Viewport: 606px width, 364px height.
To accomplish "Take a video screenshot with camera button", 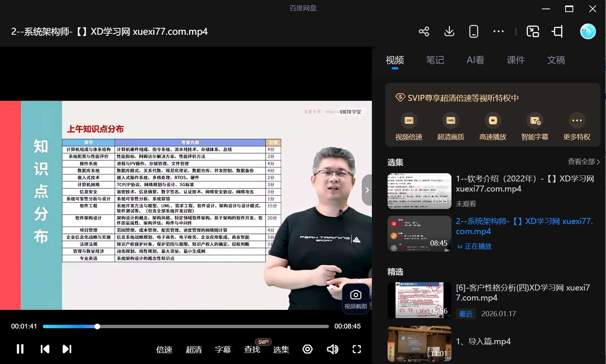I will point(355,299).
